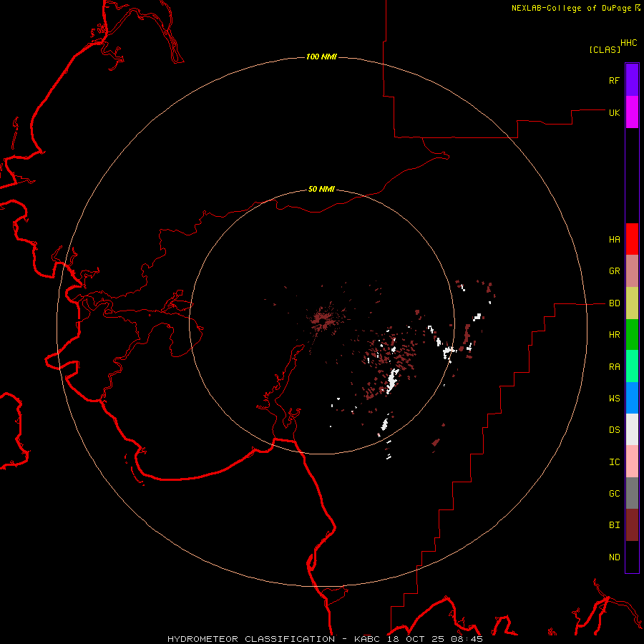This screenshot has width=644, height=644.
Task: Click the NEXLAB-College of DuPage credit text
Action: (x=571, y=8)
